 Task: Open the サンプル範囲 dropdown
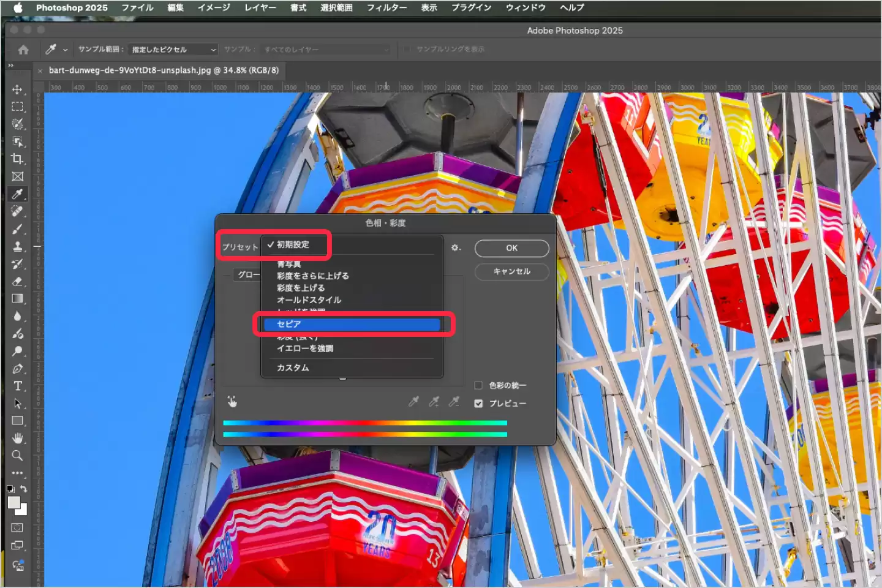(174, 50)
